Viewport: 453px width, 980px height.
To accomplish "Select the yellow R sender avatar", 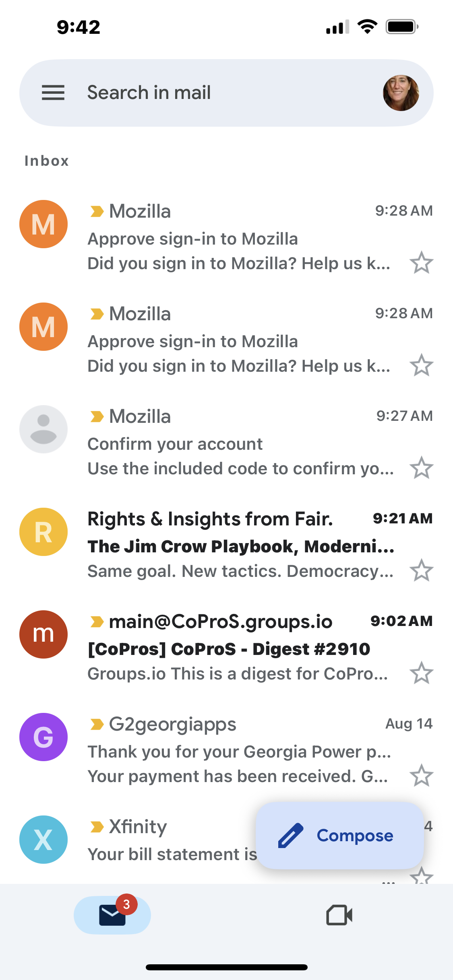I will [43, 532].
